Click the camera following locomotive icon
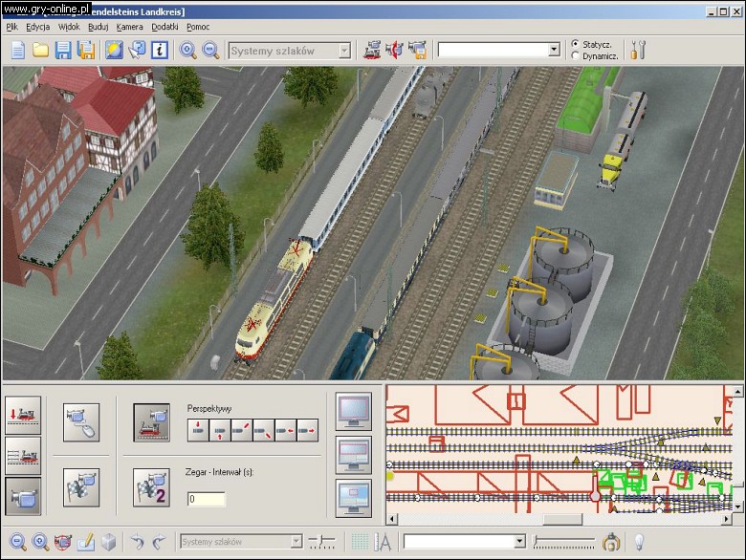This screenshot has width=746, height=560. point(152,422)
